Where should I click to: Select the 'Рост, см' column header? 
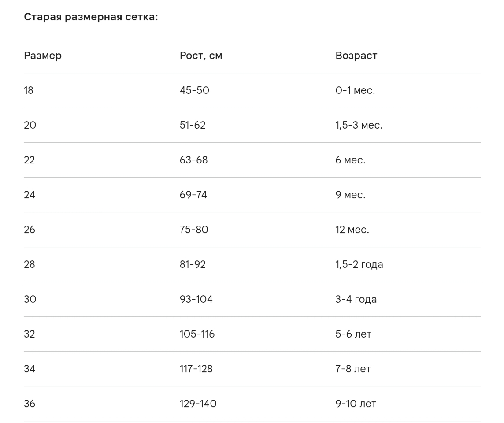201,56
